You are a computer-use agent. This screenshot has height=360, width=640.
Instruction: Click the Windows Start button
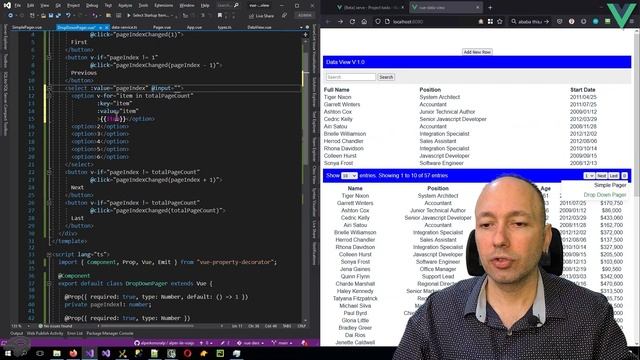[7, 353]
